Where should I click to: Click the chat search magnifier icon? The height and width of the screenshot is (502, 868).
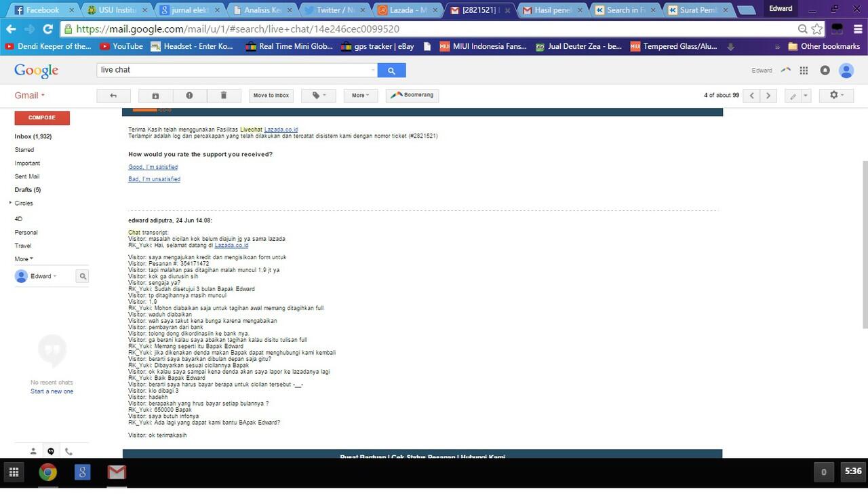[82, 276]
